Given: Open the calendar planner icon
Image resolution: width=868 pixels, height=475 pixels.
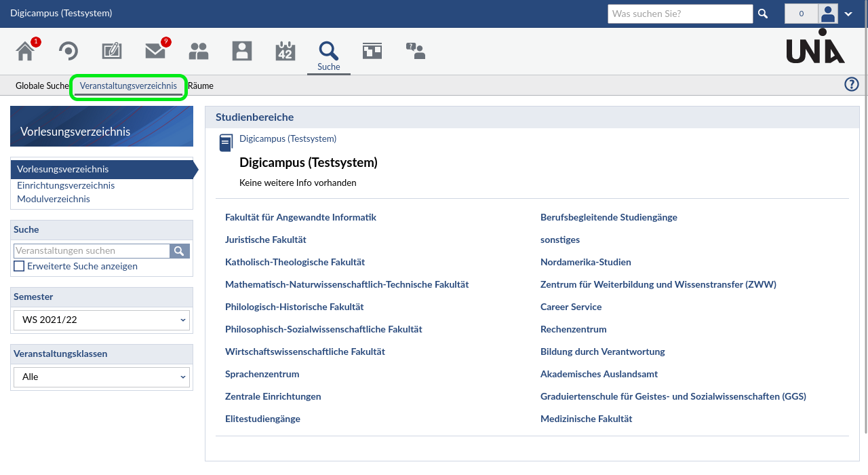Looking at the screenshot, I should tap(285, 52).
